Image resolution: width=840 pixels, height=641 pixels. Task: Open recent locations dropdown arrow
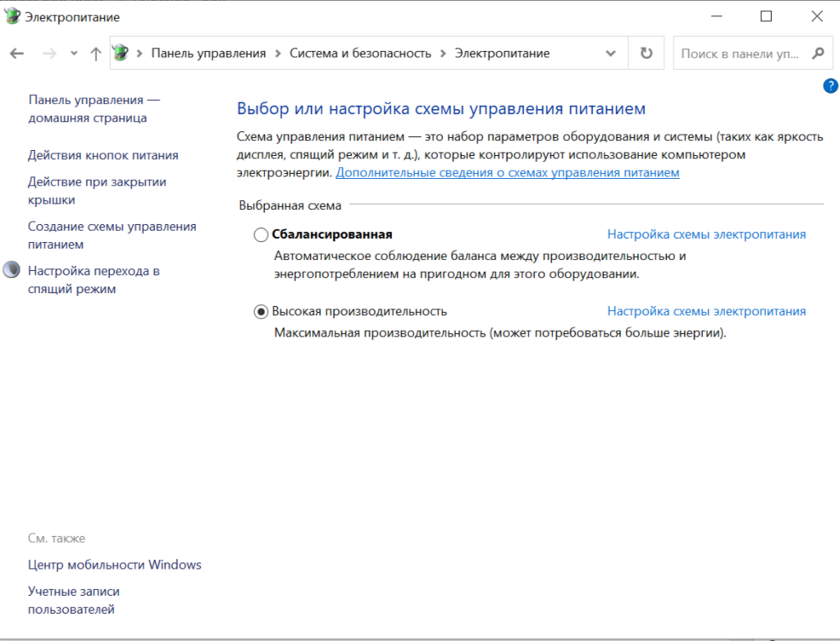click(x=74, y=53)
